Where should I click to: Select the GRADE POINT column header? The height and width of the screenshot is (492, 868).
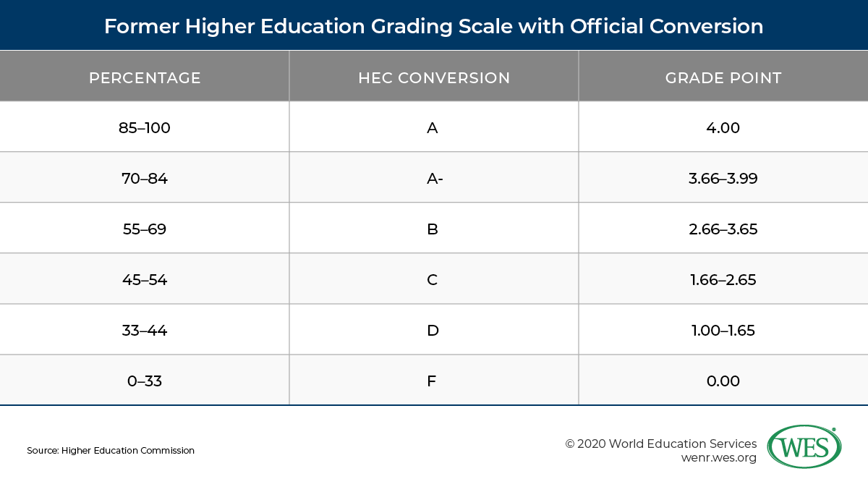coord(723,78)
